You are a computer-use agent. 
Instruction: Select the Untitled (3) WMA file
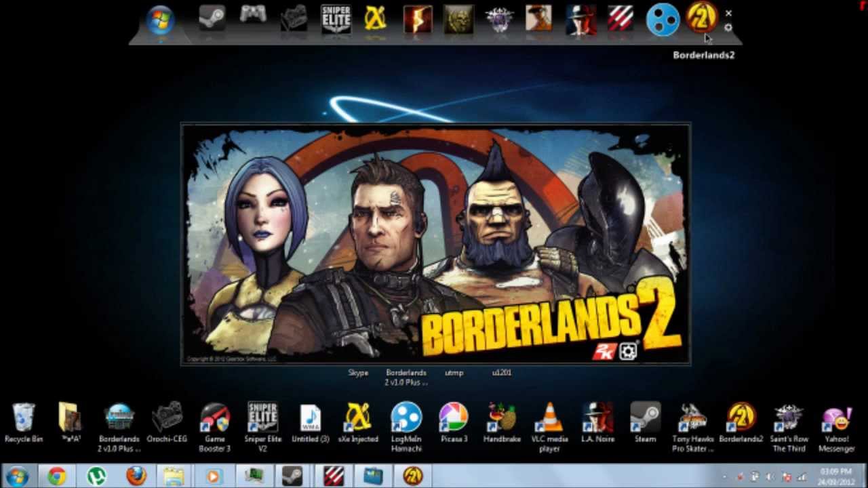tap(310, 423)
